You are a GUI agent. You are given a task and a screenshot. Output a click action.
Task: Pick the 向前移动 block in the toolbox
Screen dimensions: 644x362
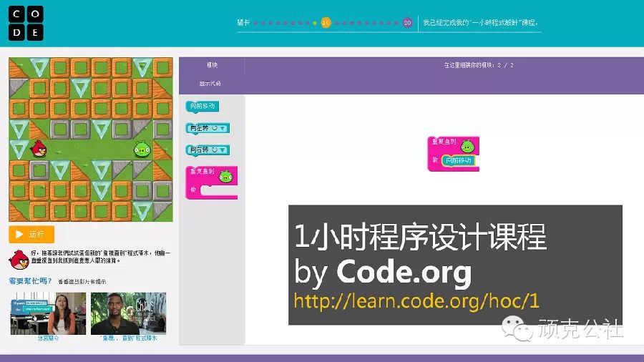202,107
